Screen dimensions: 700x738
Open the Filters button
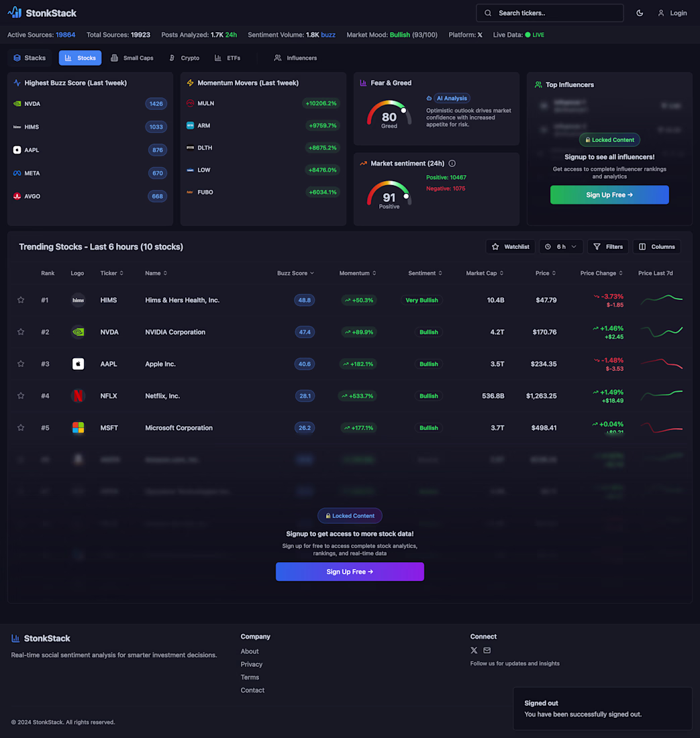608,247
